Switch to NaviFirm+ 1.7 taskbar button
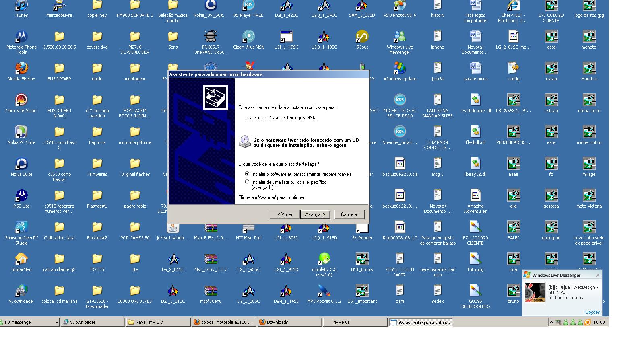 coord(158,322)
